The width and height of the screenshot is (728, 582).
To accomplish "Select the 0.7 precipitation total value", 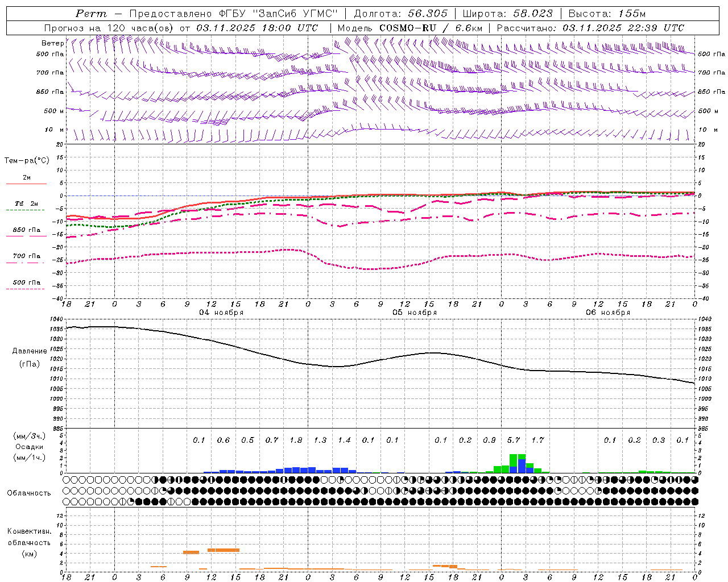I will pos(272,440).
